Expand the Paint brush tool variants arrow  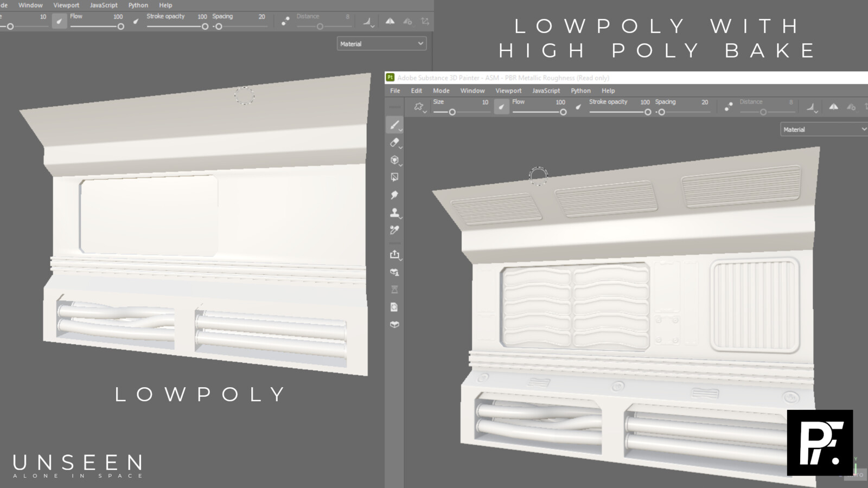click(401, 130)
